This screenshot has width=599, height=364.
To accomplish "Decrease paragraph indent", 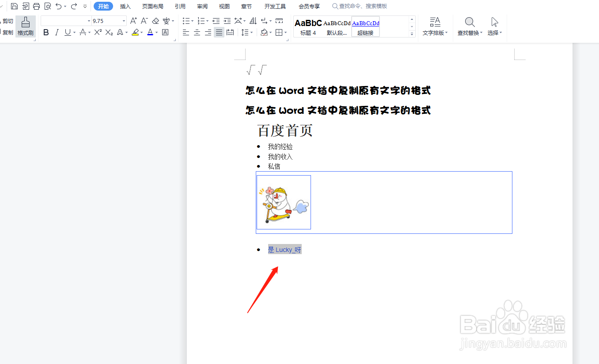I will [216, 21].
